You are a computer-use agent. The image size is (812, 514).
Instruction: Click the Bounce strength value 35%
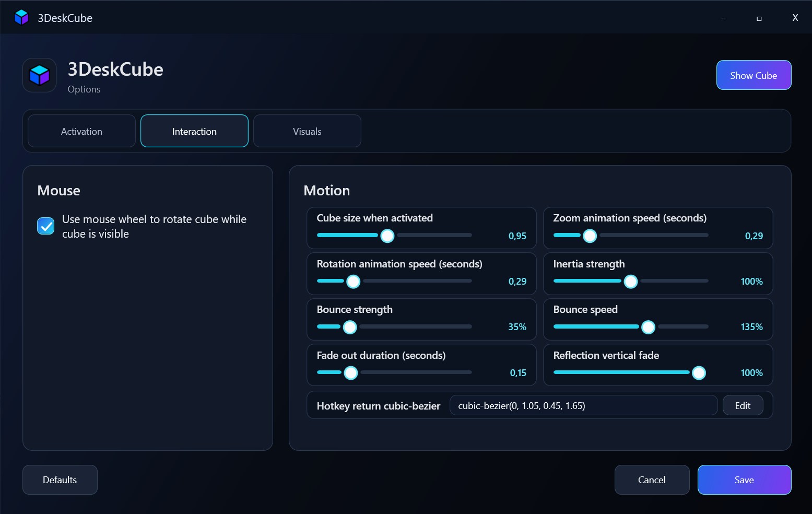[517, 327]
